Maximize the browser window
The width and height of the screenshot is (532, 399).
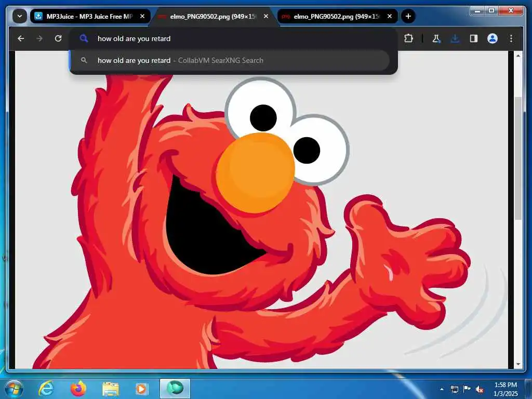point(491,10)
